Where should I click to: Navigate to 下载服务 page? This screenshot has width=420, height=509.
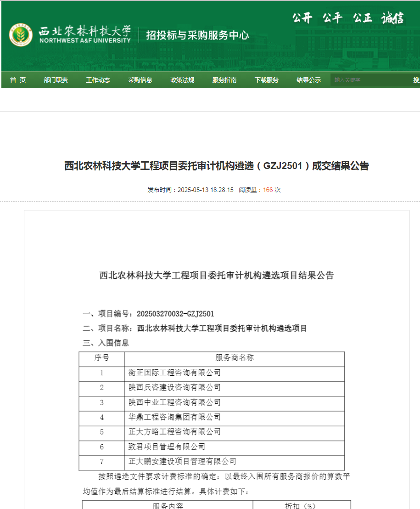pos(267,80)
